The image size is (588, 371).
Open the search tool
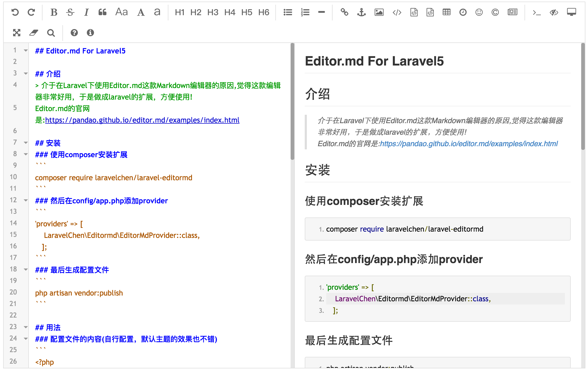point(51,33)
